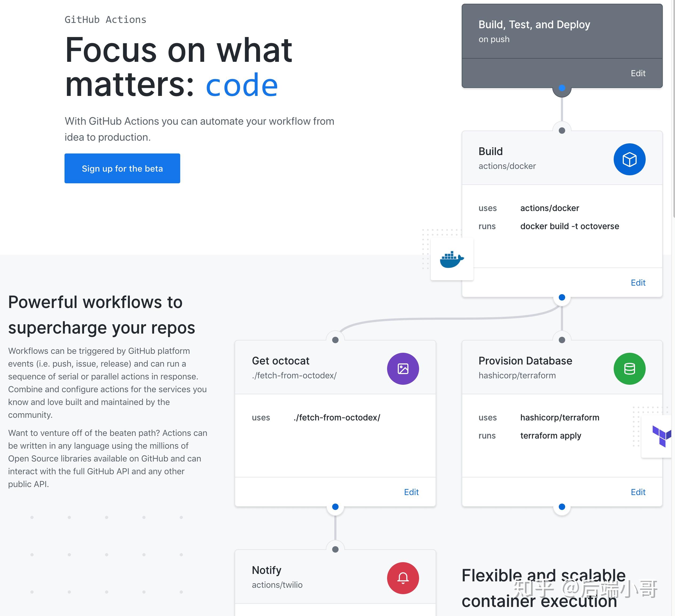This screenshot has width=675, height=616.
Task: Click the workflow connector dot node
Action: coord(561,88)
